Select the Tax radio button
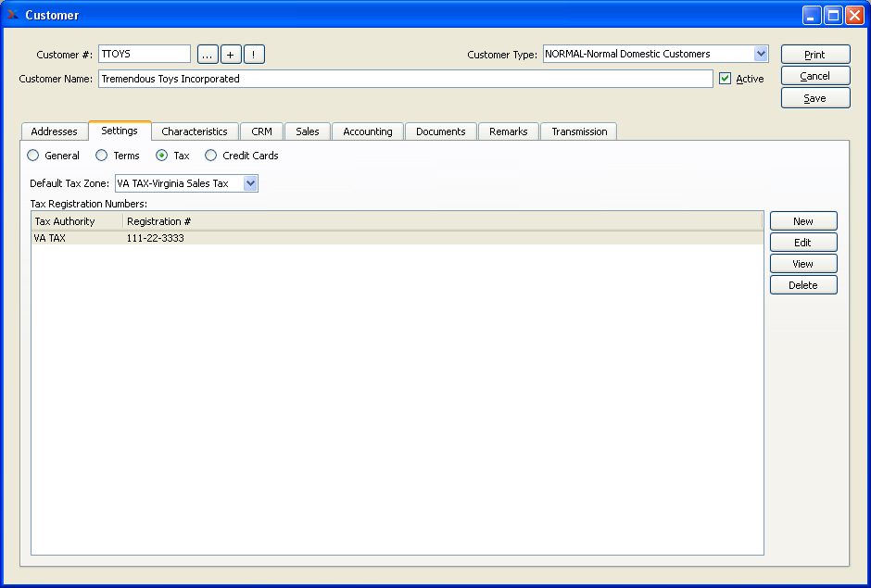The height and width of the screenshot is (588, 871). (x=161, y=156)
